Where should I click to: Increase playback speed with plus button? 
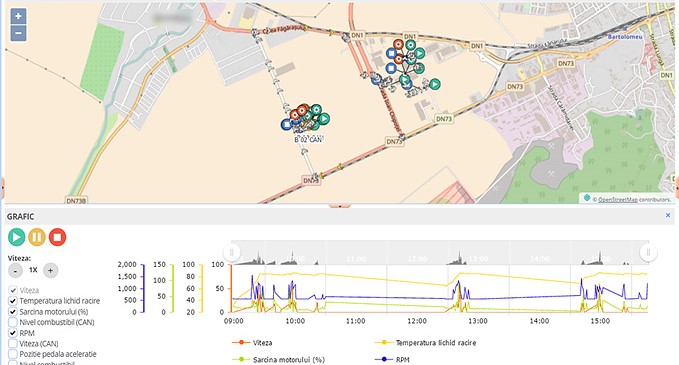pyautogui.click(x=50, y=271)
